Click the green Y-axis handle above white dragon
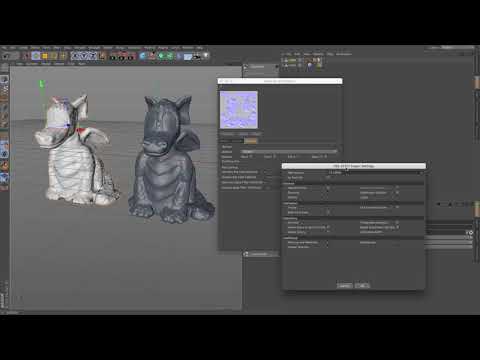Viewport: 480px width, 360px height. click(41, 84)
